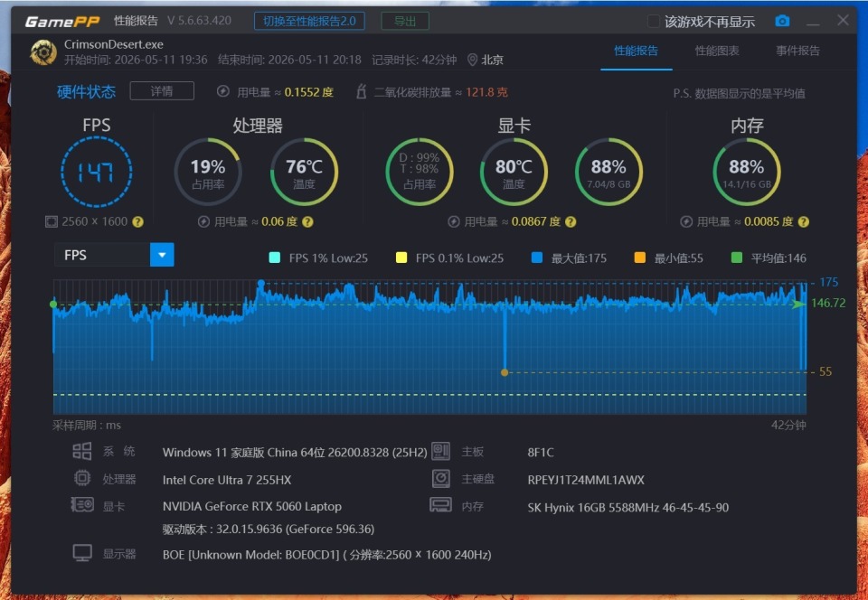Screen dimensions: 868x600
Task: Check the 该游戏不再显示 checkbox
Action: [x=654, y=22]
